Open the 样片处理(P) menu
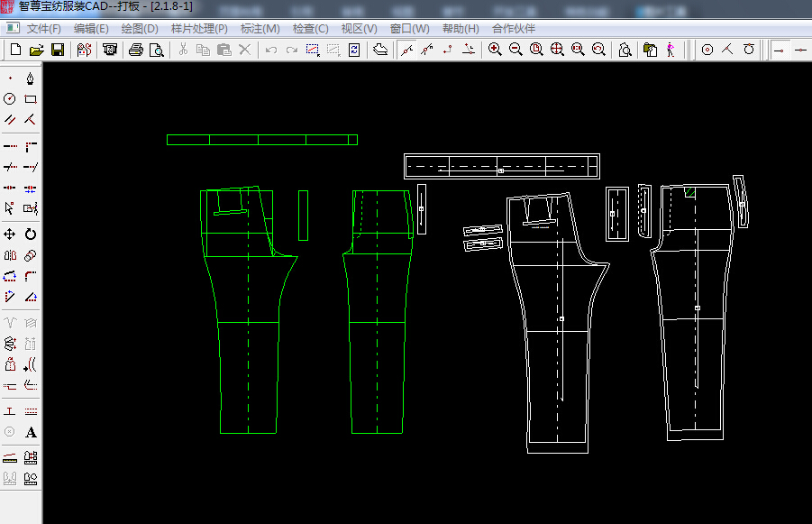The width and height of the screenshot is (812, 524). pos(199,29)
